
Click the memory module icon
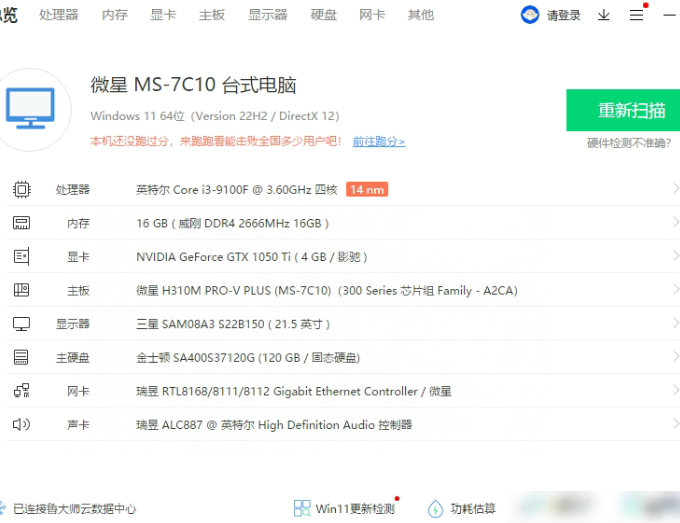22,223
